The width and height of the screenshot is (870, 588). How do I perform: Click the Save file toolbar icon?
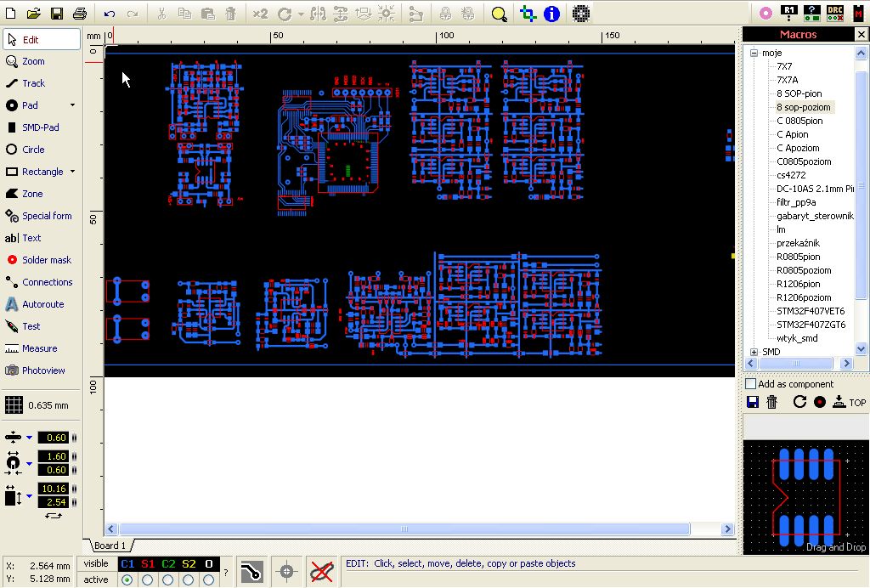57,14
